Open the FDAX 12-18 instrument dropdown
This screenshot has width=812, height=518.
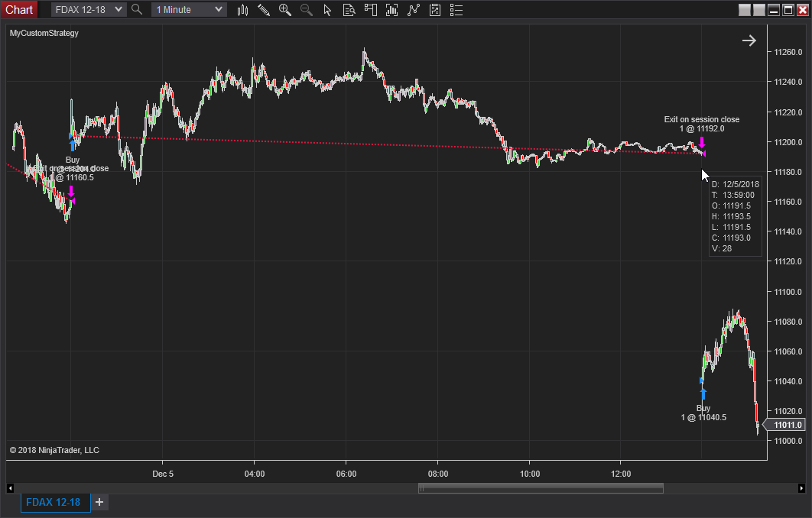(x=89, y=9)
